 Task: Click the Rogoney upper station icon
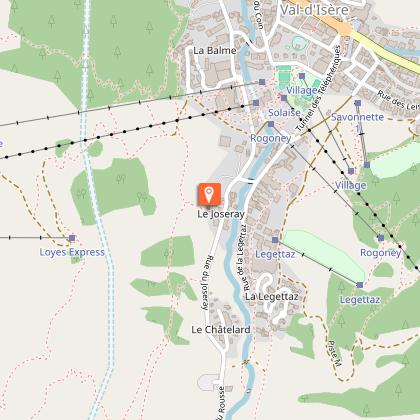tap(381, 238)
